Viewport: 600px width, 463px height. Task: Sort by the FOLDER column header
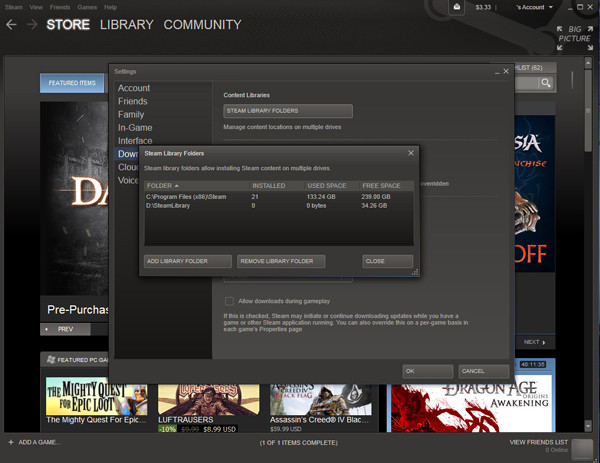pyautogui.click(x=163, y=185)
